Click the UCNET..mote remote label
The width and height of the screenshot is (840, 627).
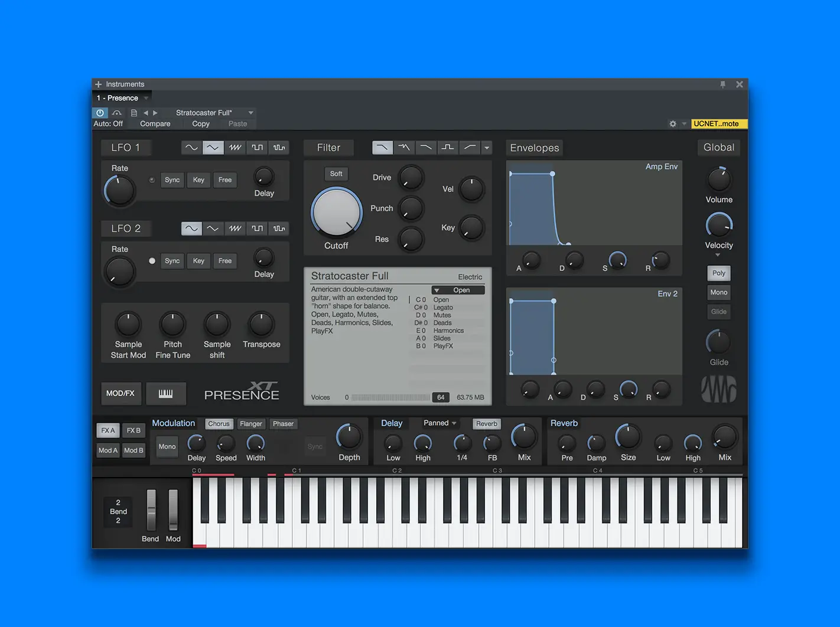point(719,124)
